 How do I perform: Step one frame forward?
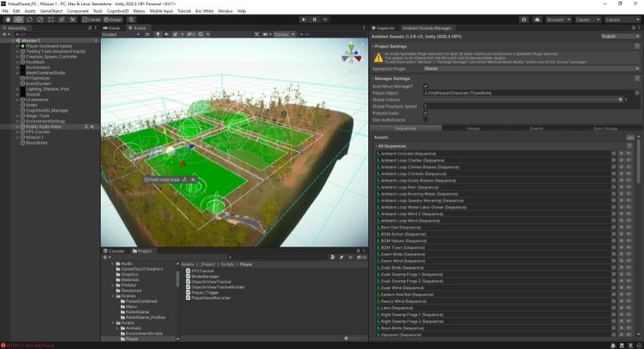point(325,19)
